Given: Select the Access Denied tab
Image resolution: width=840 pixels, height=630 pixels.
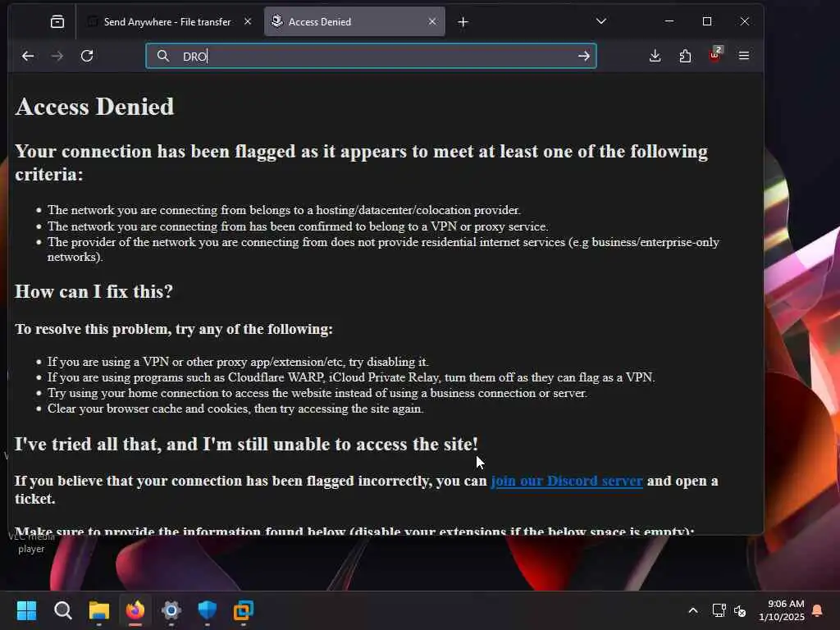Looking at the screenshot, I should 354,22.
